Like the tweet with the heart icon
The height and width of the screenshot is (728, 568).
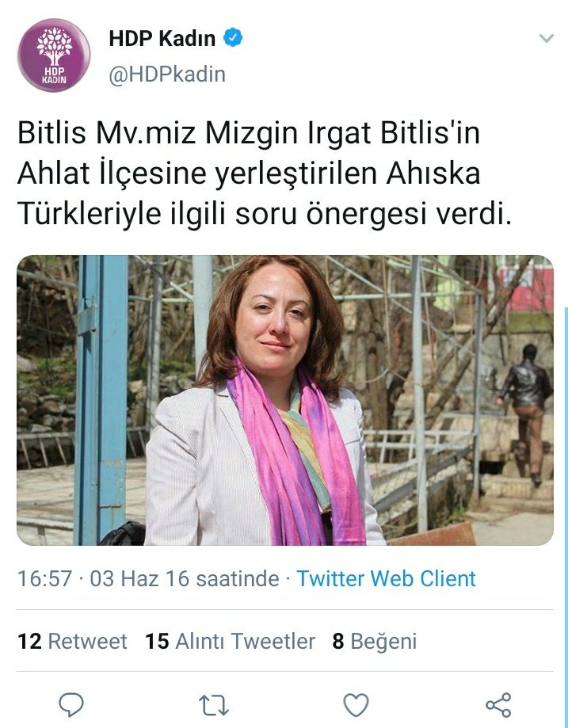pyautogui.click(x=356, y=705)
